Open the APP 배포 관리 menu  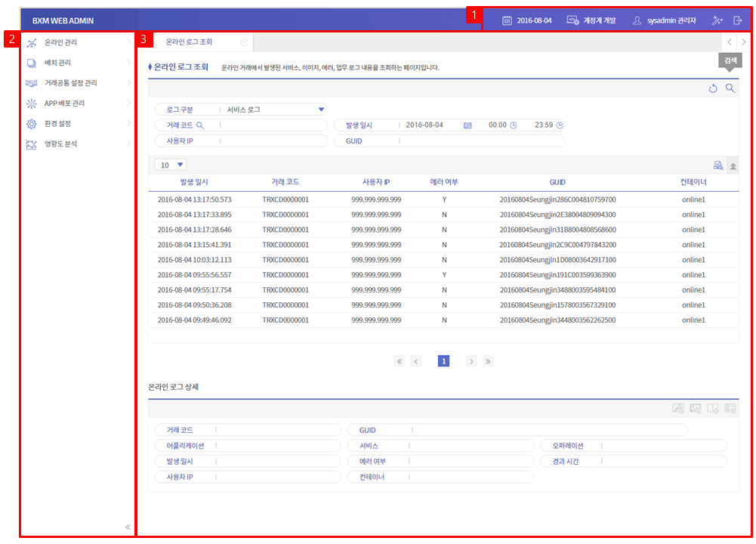click(64, 104)
